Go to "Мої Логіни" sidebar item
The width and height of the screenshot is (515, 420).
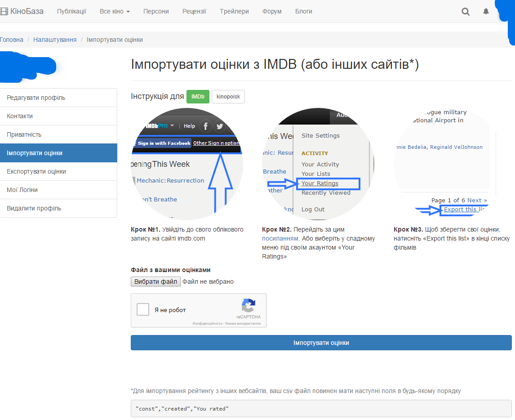(58, 190)
